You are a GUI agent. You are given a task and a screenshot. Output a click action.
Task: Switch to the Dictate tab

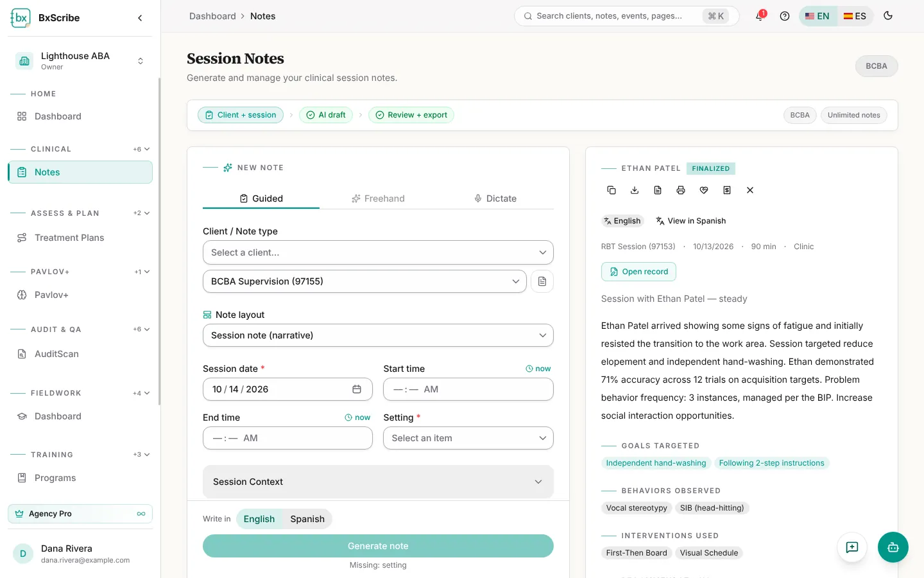click(x=495, y=198)
